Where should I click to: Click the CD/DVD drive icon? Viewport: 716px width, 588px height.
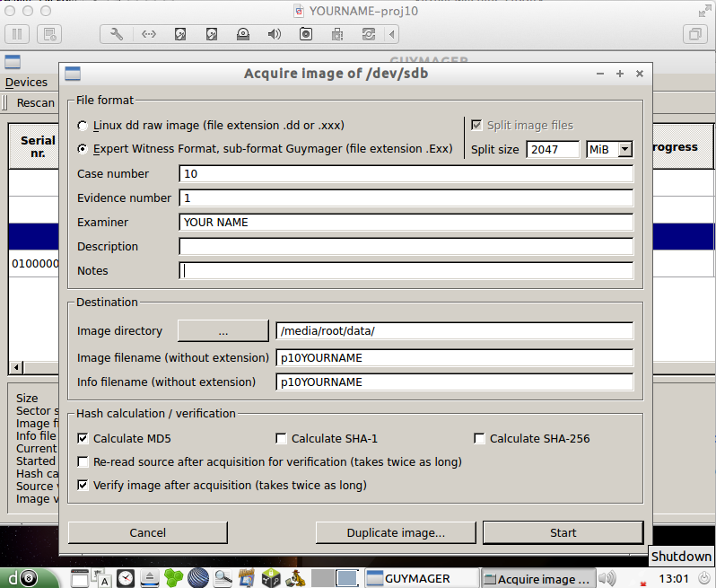pos(243,34)
